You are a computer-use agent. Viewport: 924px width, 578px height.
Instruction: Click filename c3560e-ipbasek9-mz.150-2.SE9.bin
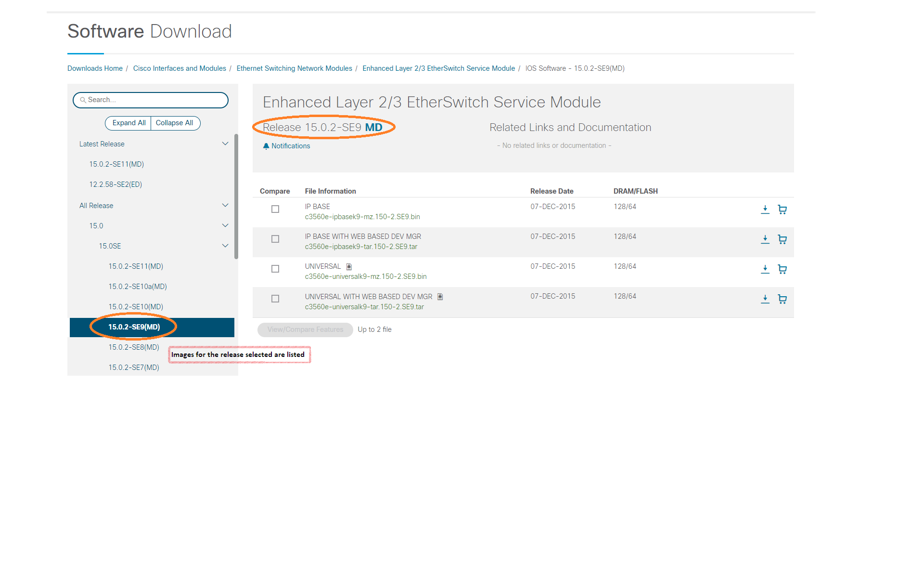point(362,217)
